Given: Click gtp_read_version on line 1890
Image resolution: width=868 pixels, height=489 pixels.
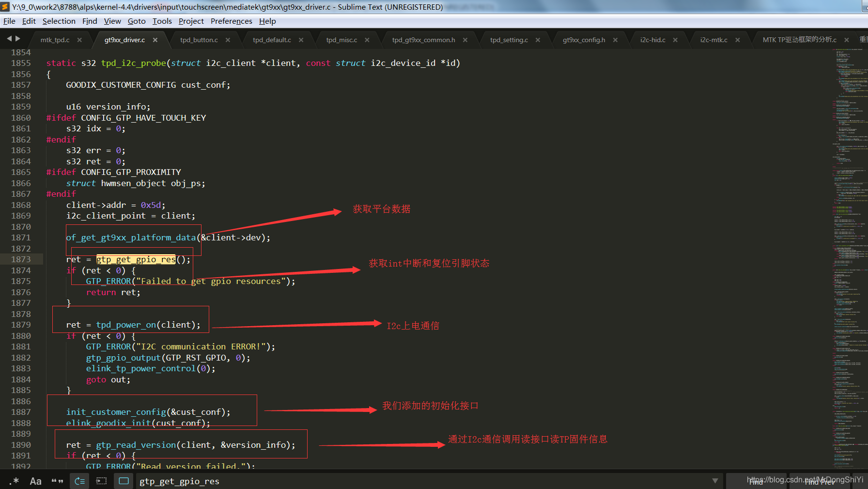Looking at the screenshot, I should pyautogui.click(x=136, y=445).
